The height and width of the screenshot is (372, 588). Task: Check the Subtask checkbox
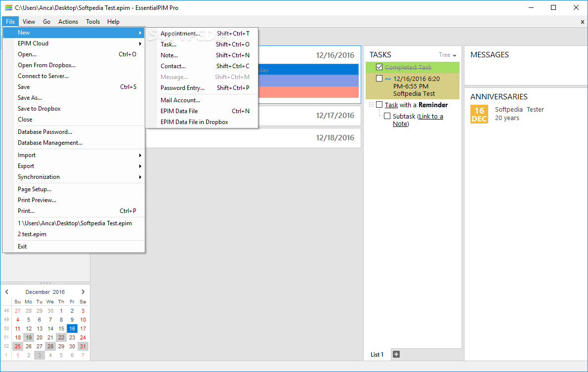387,116
